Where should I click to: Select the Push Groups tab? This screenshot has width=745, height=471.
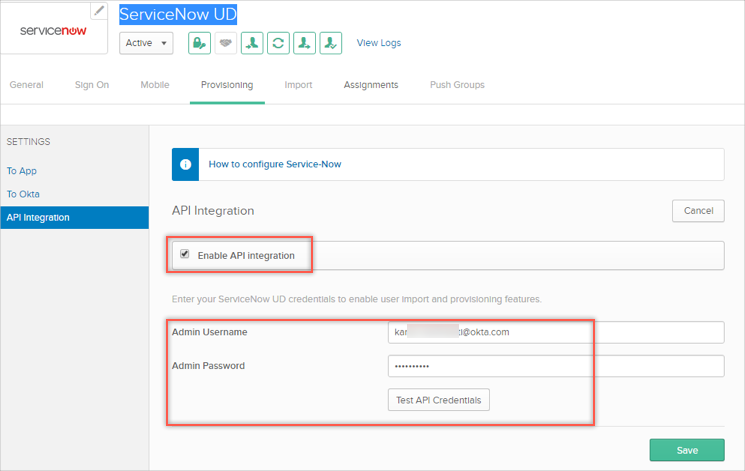(457, 85)
